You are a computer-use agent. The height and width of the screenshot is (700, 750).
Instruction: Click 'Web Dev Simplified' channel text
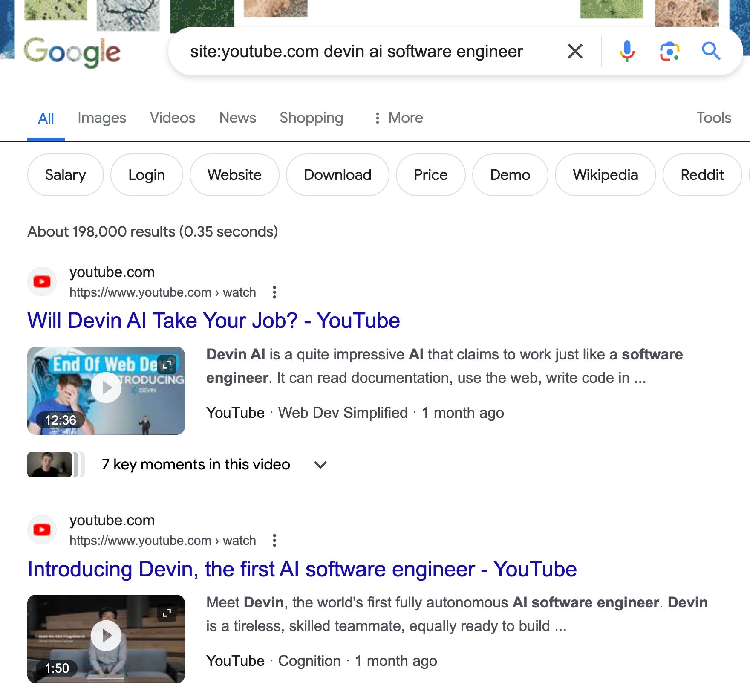tap(343, 413)
